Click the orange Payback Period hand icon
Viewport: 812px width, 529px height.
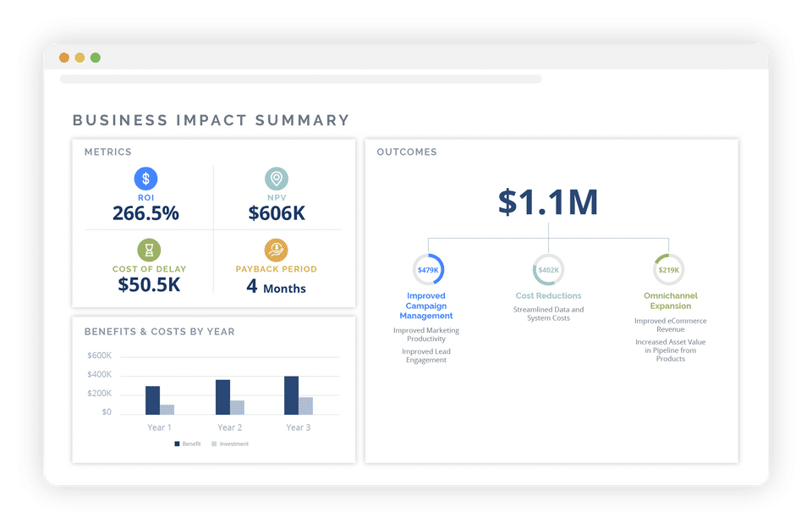click(x=276, y=251)
